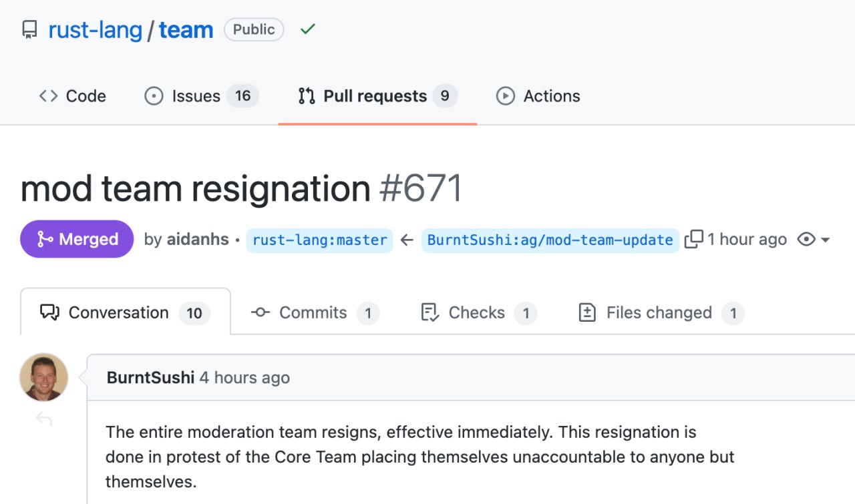855x504 pixels.
Task: Click the Actions play icon
Action: click(505, 96)
